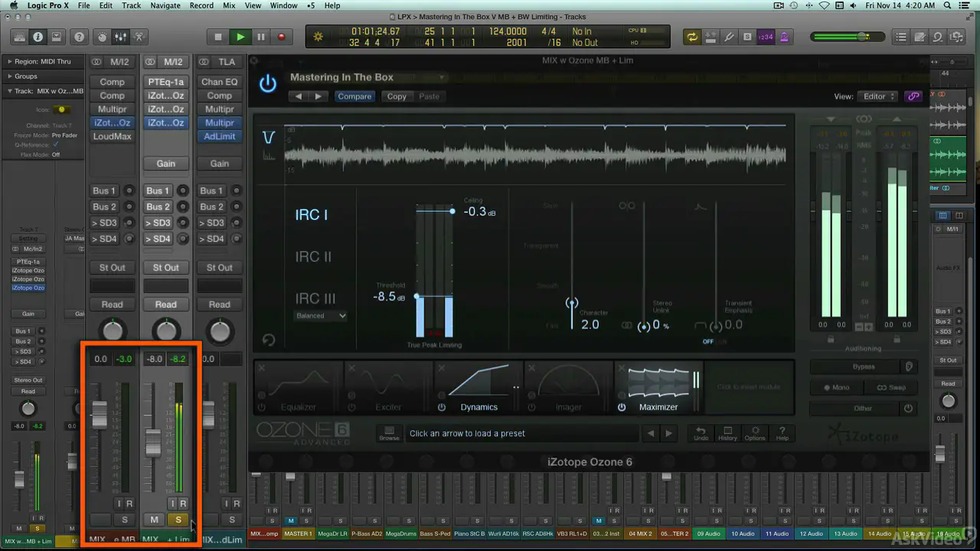Viewport: 980px width, 551px height.
Task: Select IRC I limiter mode
Action: pos(312,215)
